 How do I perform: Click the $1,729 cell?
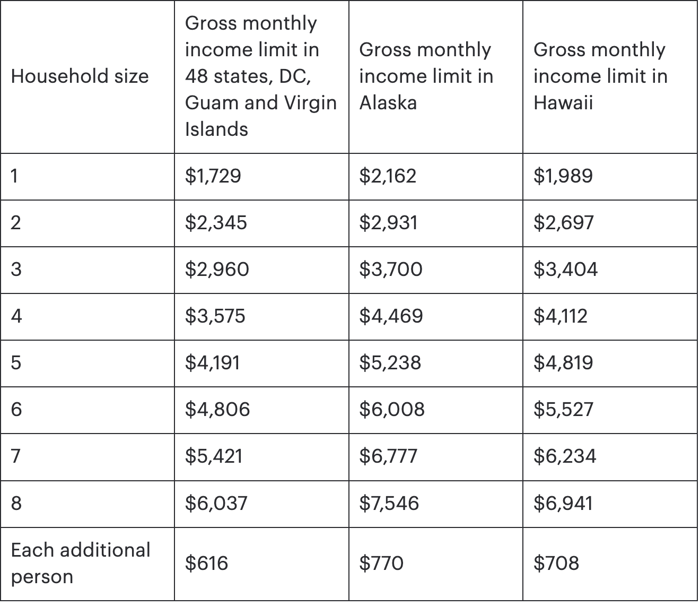(x=213, y=176)
